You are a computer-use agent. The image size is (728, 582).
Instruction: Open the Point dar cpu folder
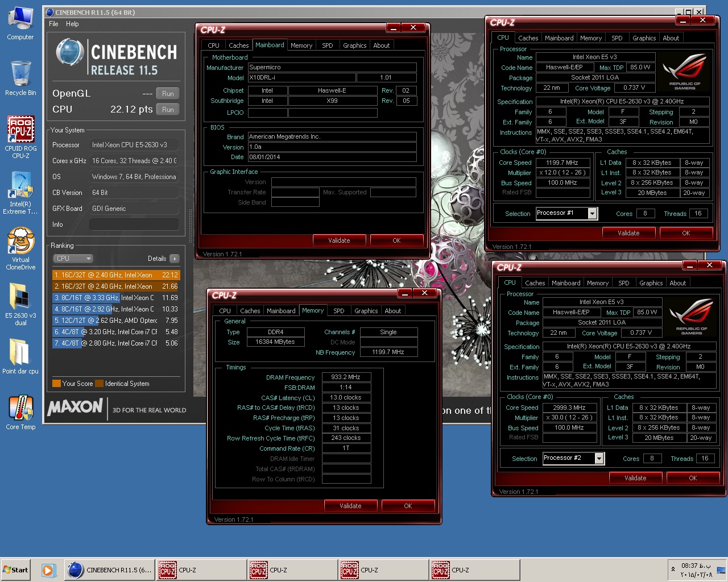coord(20,357)
